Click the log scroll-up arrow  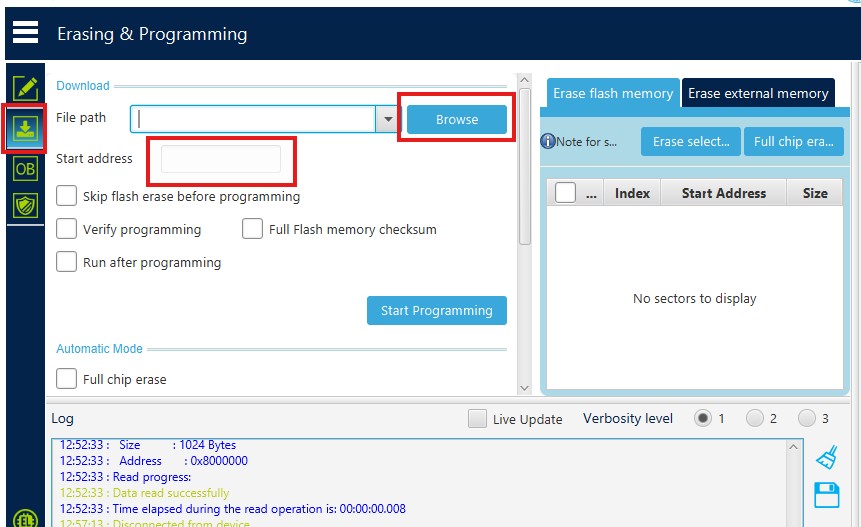[793, 447]
